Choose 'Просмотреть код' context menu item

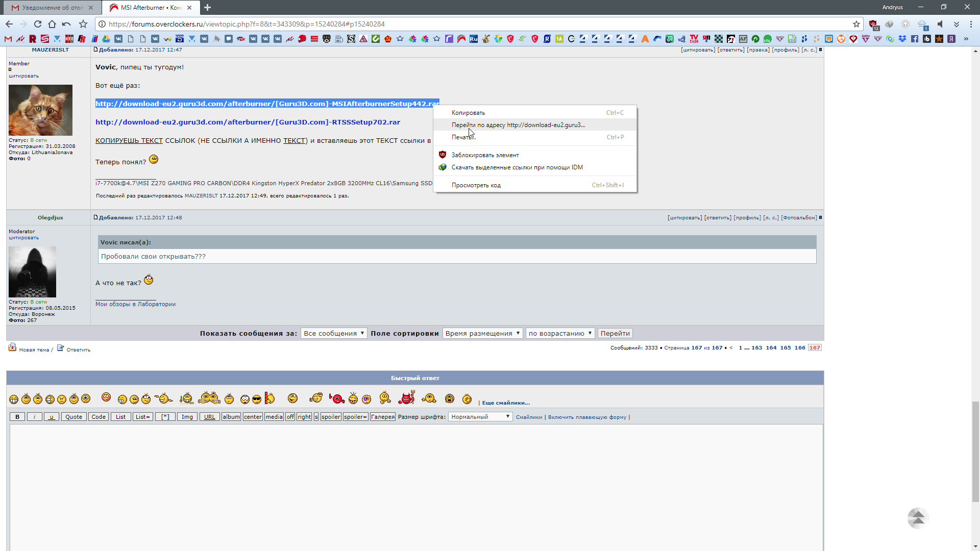pyautogui.click(x=476, y=185)
